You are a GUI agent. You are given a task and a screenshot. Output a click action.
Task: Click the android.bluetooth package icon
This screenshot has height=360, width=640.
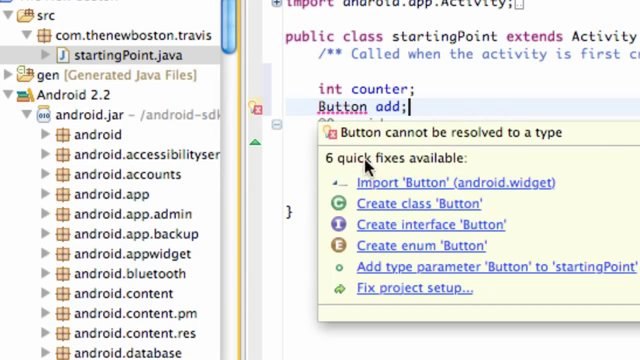[63, 273]
